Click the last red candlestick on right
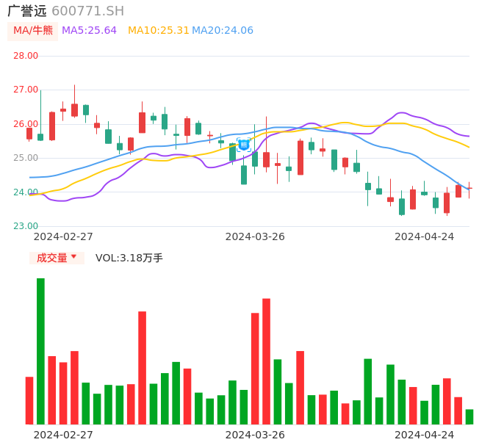This screenshot has height=445, width=504. click(x=469, y=189)
